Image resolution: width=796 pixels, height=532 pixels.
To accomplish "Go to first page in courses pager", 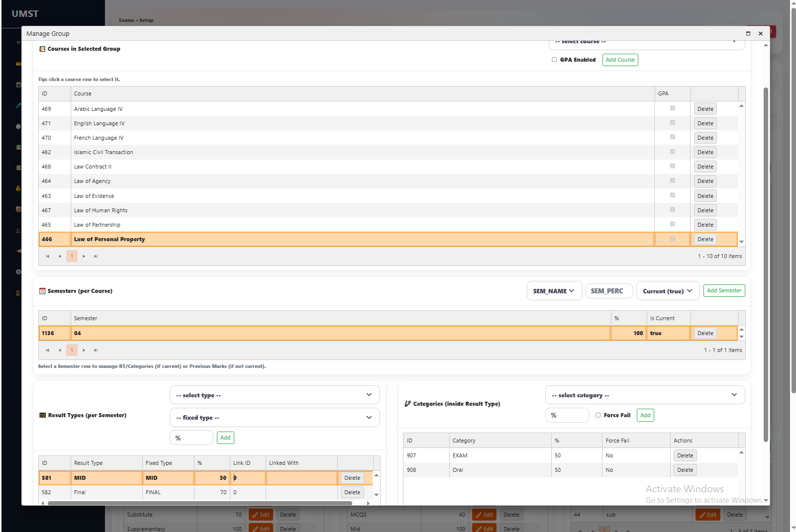I will 48,256.
